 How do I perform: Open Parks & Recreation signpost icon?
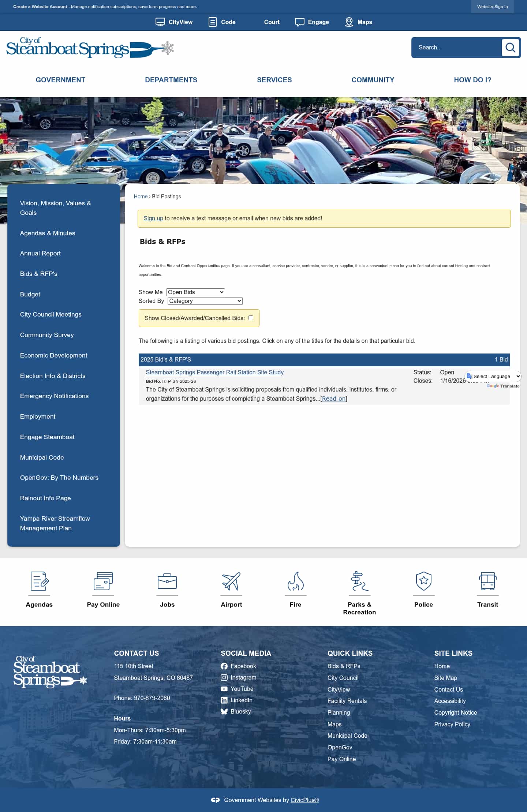click(359, 581)
